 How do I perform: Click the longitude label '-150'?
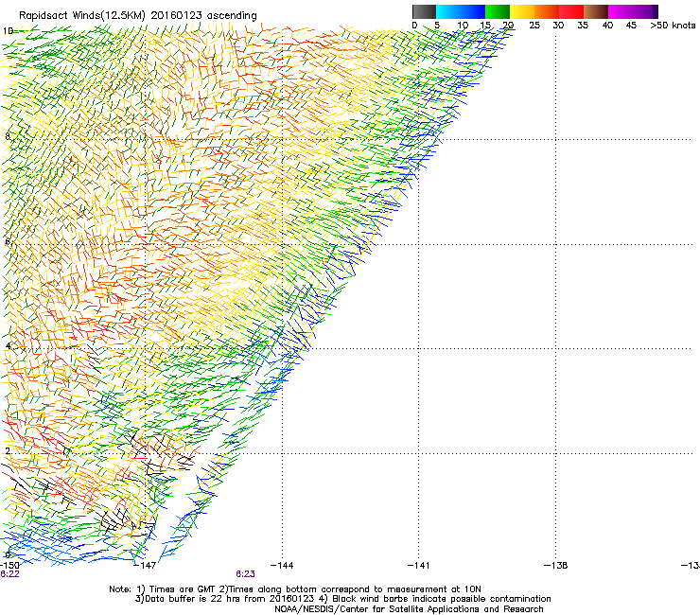point(9,566)
